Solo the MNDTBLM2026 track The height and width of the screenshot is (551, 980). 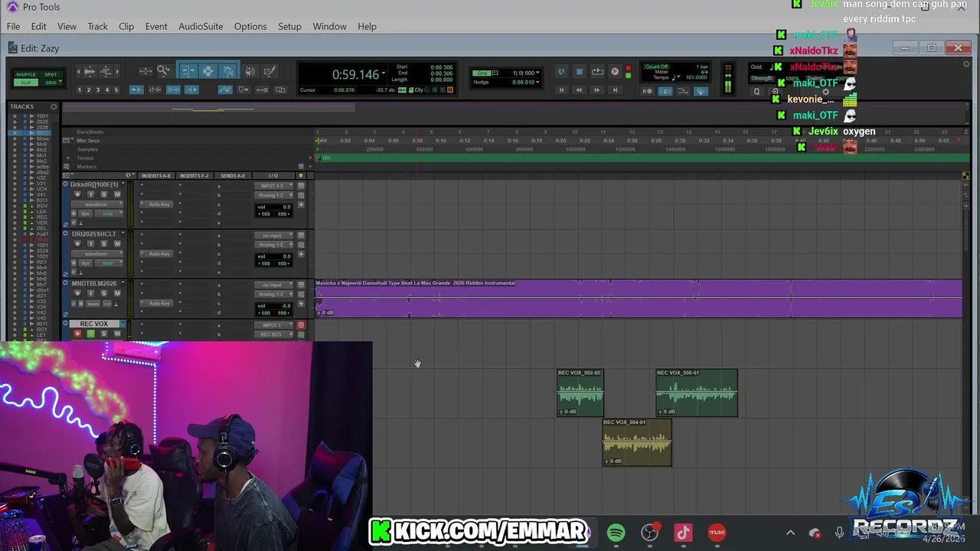tap(103, 293)
